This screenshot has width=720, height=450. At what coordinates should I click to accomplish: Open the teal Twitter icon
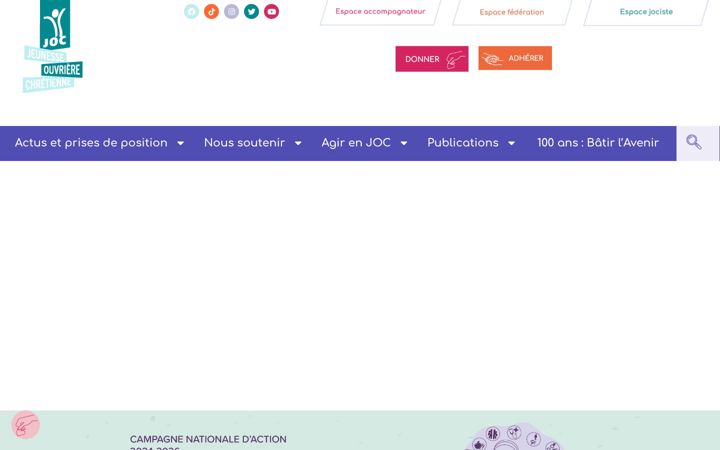pos(251,11)
